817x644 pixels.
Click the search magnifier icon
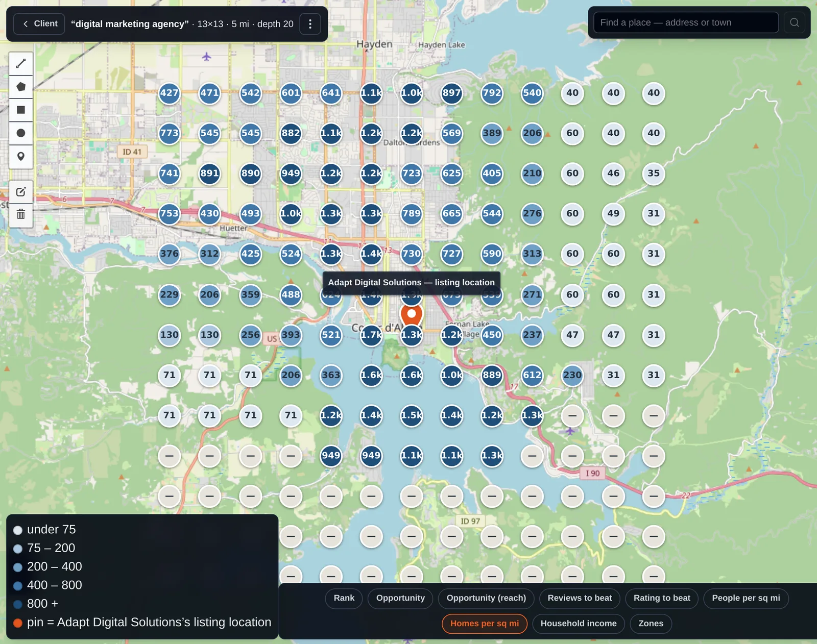pos(795,22)
